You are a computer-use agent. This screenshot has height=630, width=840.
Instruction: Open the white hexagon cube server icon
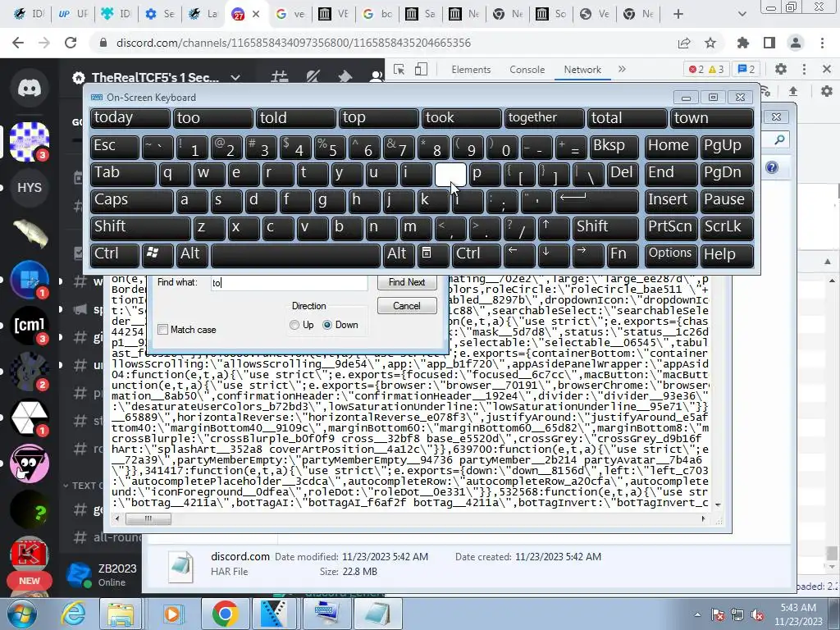pos(30,418)
